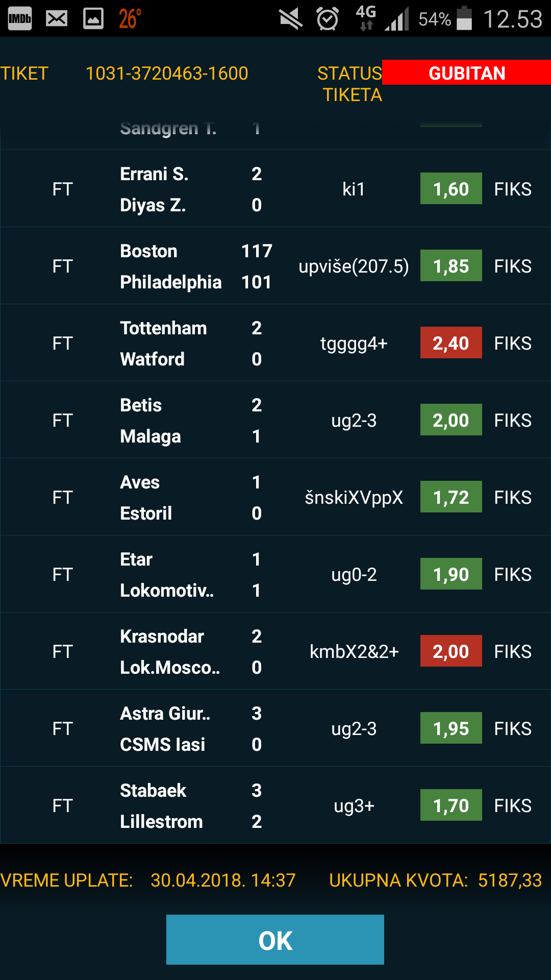Tap the 26° temperature indicator

(x=130, y=19)
